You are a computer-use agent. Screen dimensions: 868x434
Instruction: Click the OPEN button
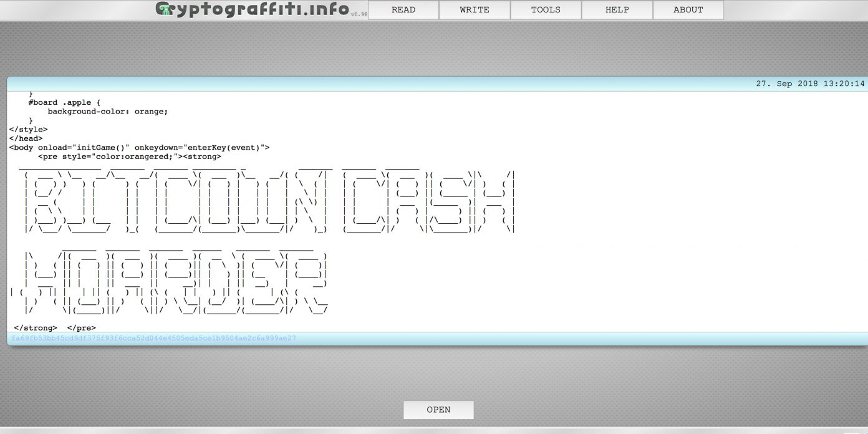(x=438, y=410)
